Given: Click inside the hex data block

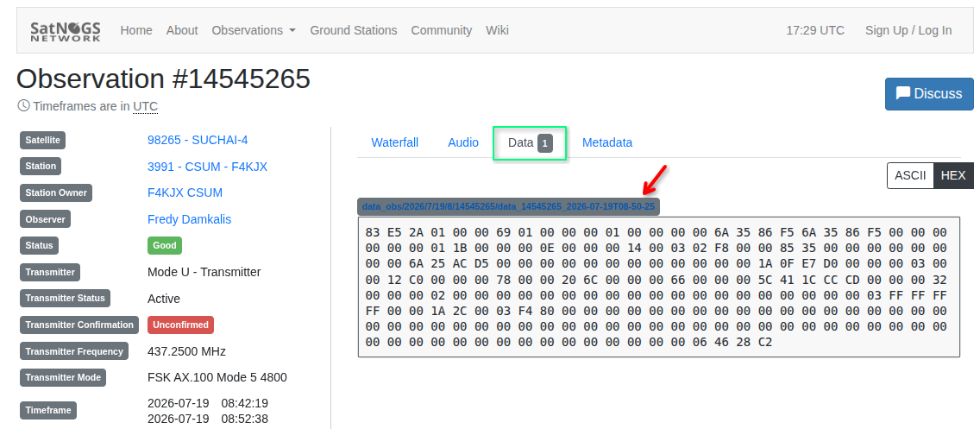Looking at the screenshot, I should [659, 287].
